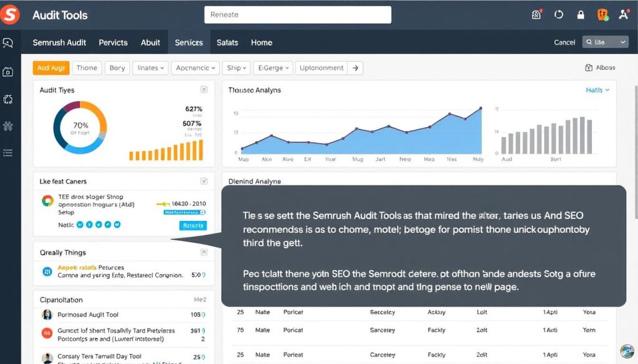Click the camera icon in left sidebar
This screenshot has width=638, height=364.
tap(8, 72)
